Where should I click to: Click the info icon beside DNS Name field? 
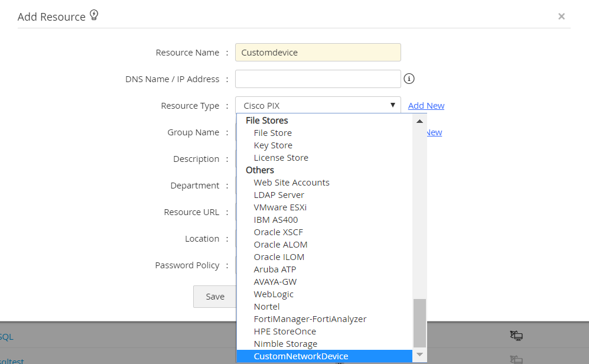(409, 79)
